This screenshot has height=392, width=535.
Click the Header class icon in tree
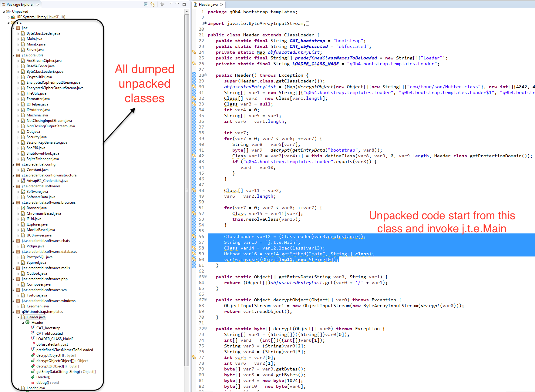(28, 323)
